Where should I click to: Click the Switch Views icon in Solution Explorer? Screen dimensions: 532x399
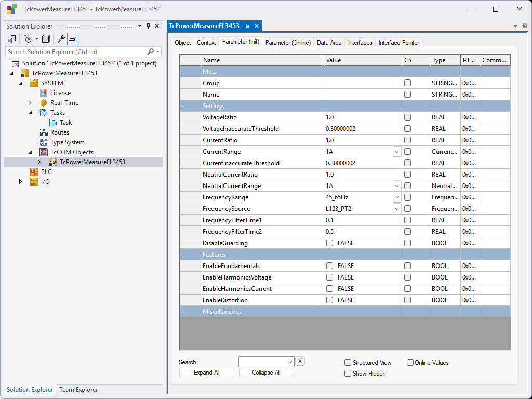click(11, 39)
